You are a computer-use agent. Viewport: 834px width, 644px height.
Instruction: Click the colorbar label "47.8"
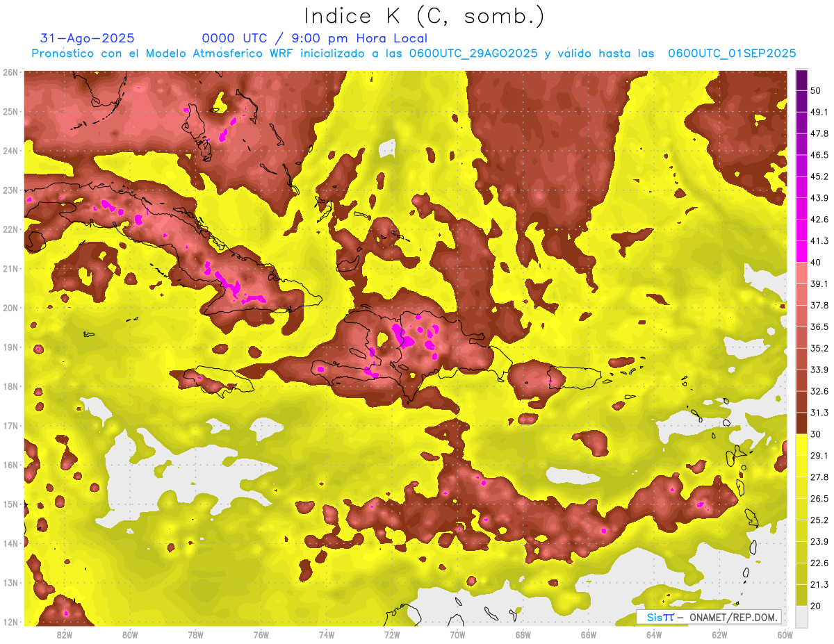pyautogui.click(x=819, y=133)
